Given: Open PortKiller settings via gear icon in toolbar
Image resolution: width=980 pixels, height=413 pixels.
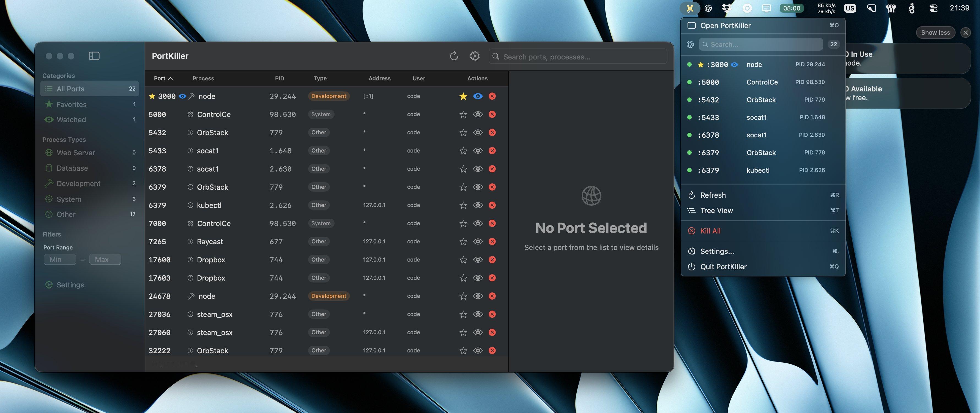Looking at the screenshot, I should pos(474,56).
